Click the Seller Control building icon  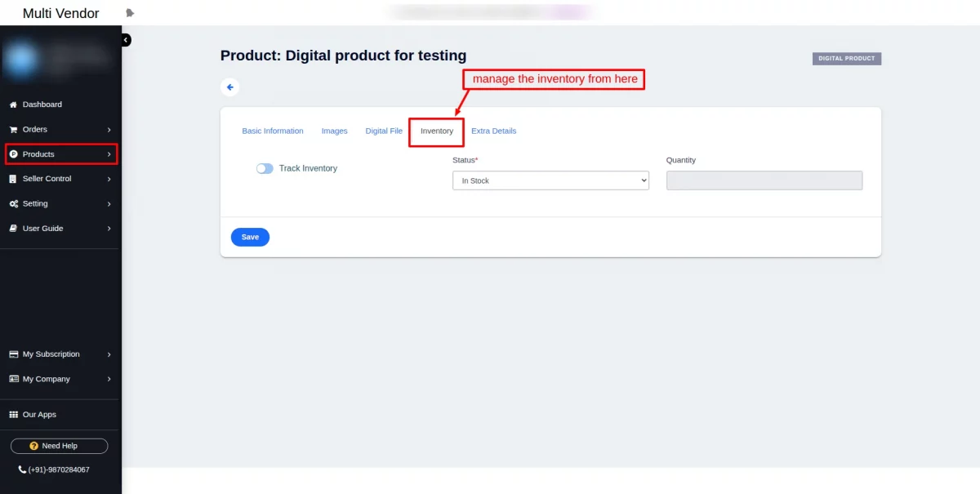click(13, 179)
